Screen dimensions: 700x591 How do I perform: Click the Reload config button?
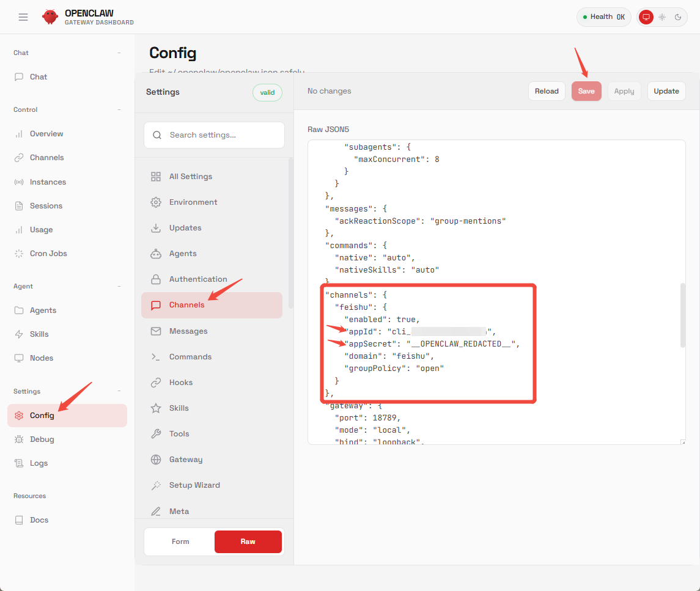(547, 91)
